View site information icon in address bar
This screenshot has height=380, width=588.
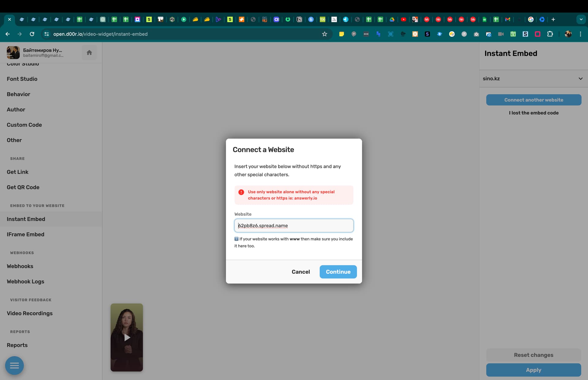(47, 34)
